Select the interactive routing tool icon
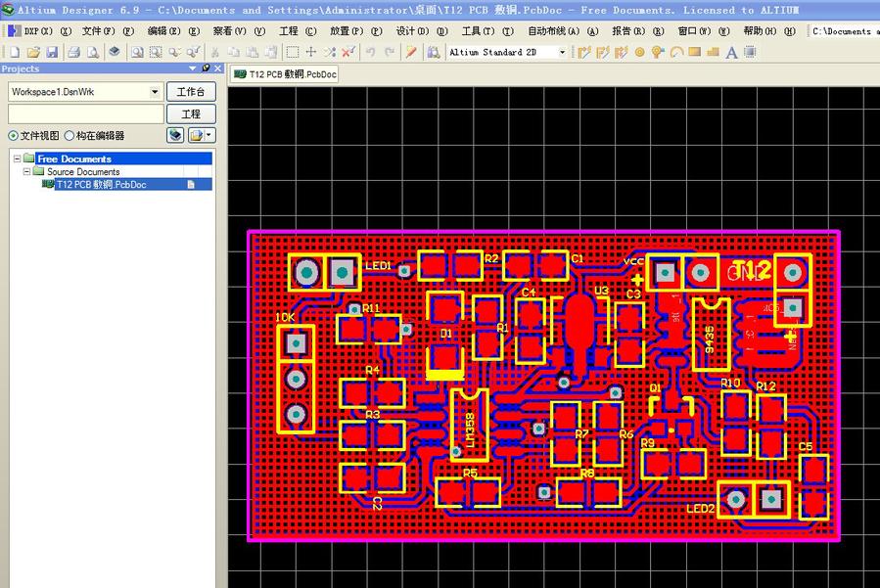 tap(585, 52)
